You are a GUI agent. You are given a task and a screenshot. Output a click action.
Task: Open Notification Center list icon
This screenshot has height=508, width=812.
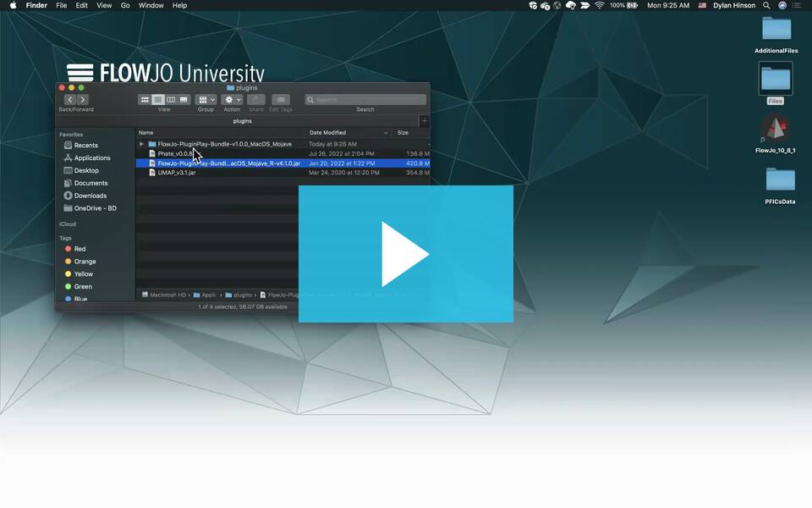797,5
